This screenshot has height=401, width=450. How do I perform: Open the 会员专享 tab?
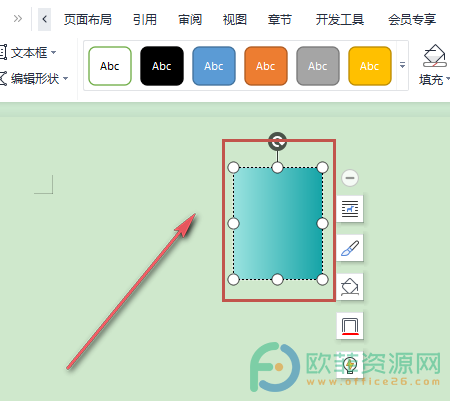(x=412, y=20)
